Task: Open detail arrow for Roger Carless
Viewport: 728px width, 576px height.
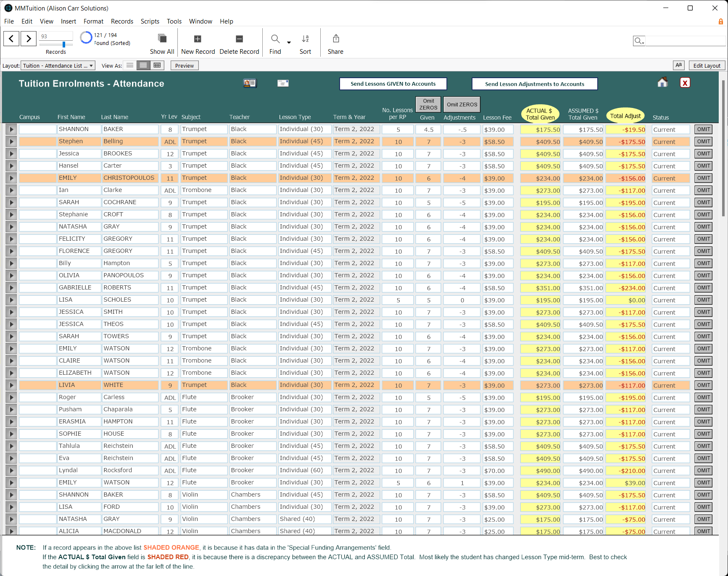Action: click(x=11, y=397)
